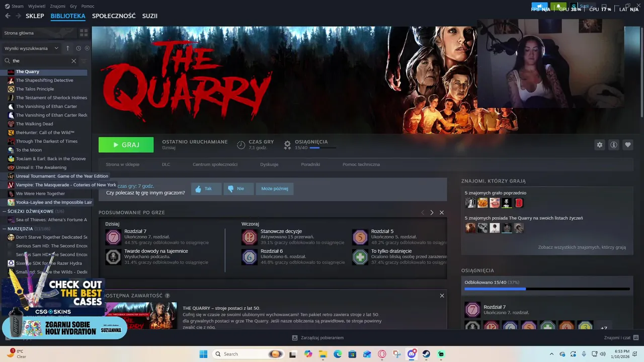Screen dimensions: 644x362
Task: Go to SKLEP tab
Action: point(35,16)
